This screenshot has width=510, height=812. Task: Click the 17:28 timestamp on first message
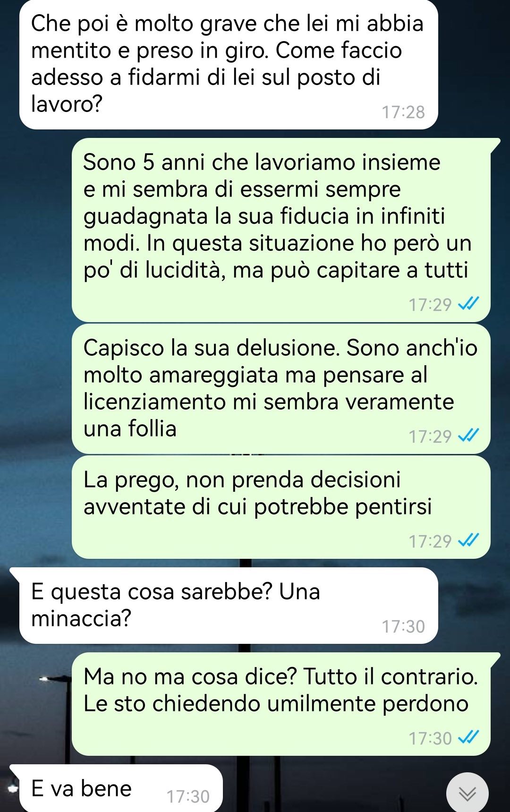(x=403, y=112)
